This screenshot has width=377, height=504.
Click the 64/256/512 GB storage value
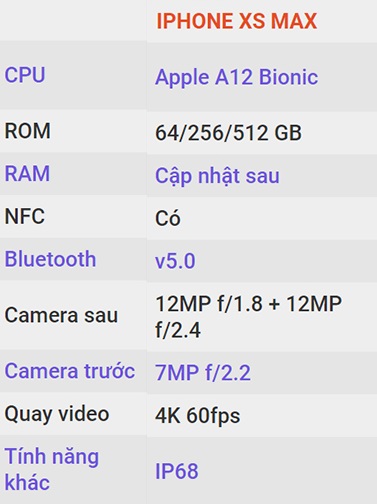coord(228,133)
